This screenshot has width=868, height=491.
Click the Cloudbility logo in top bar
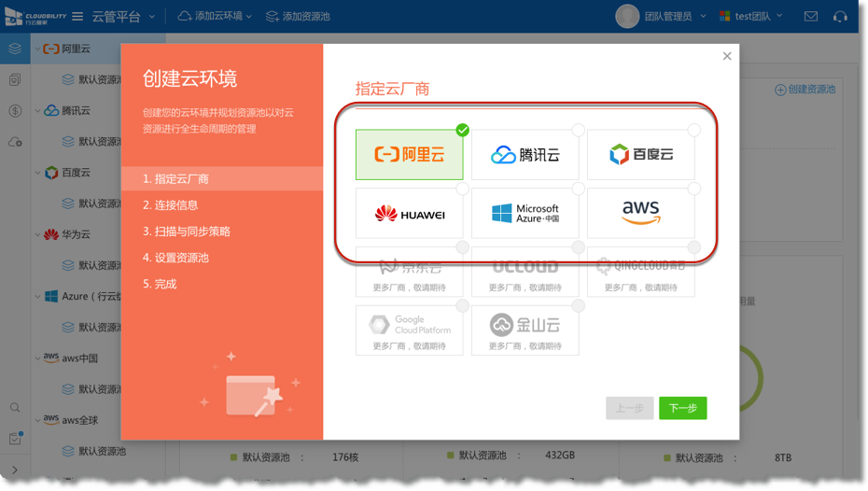coord(35,17)
